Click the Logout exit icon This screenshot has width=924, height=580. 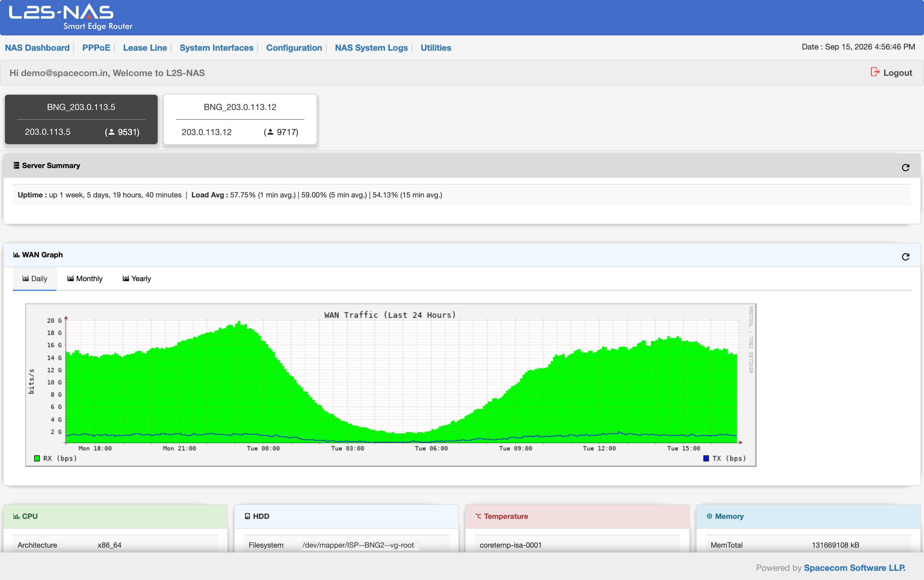[875, 72]
